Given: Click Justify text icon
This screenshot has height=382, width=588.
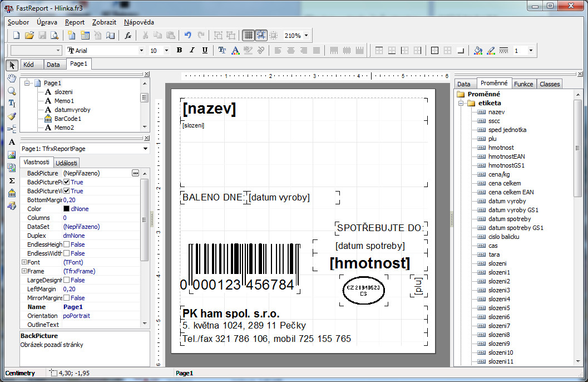Looking at the screenshot, I should (317, 50).
